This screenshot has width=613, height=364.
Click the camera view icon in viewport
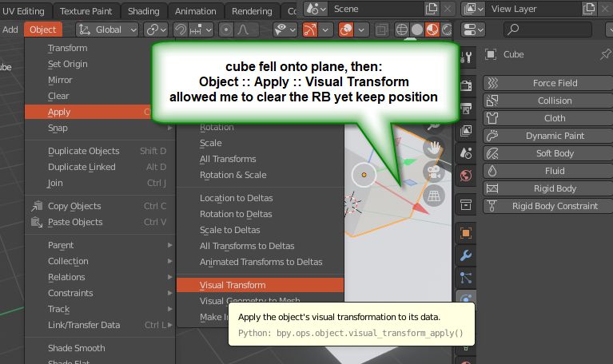click(x=434, y=172)
